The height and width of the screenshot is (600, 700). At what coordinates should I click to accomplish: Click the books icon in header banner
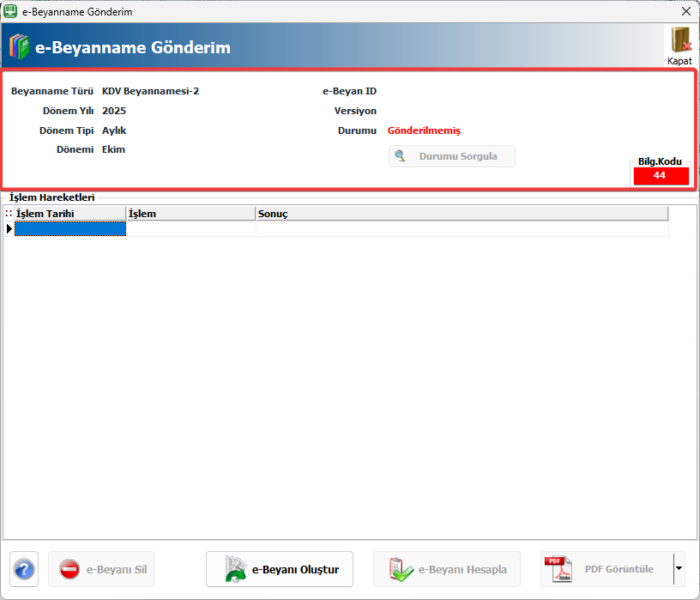[x=19, y=47]
